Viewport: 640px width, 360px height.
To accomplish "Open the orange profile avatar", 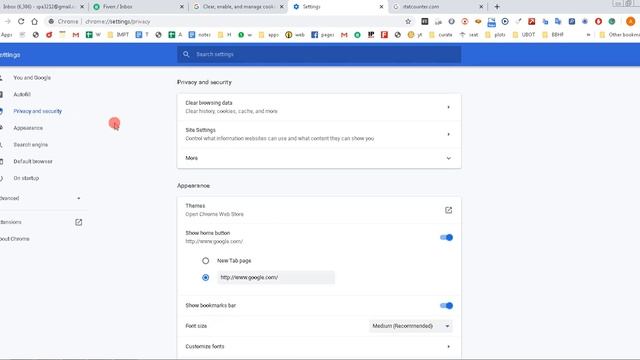I will tap(630, 21).
